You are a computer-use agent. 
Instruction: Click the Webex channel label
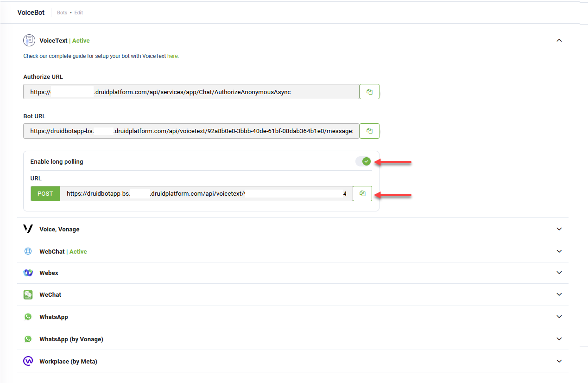coord(49,273)
